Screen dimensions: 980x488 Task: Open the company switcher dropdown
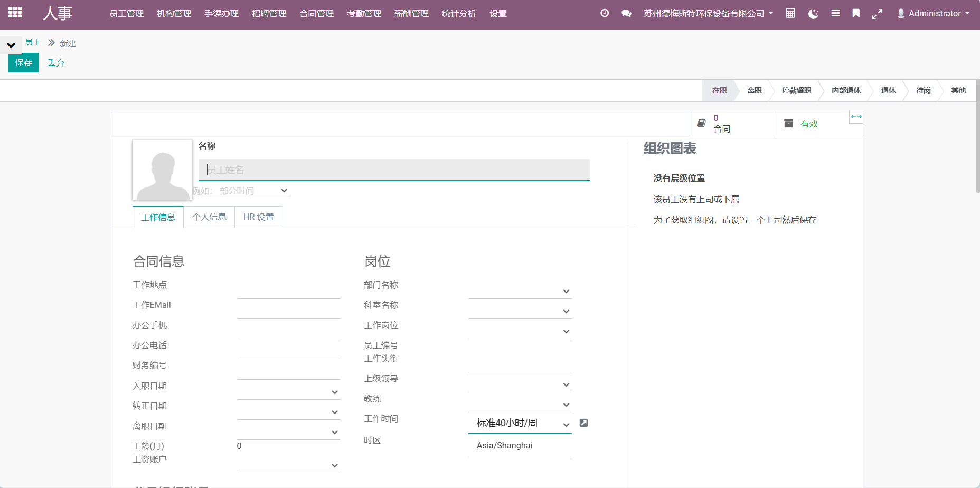708,13
